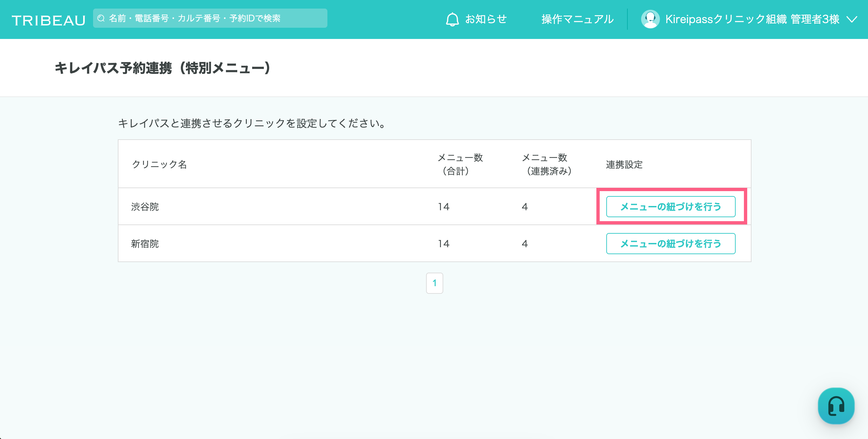Click the TRIBEAU logo
Viewport: 868px width, 439px height.
(x=49, y=20)
